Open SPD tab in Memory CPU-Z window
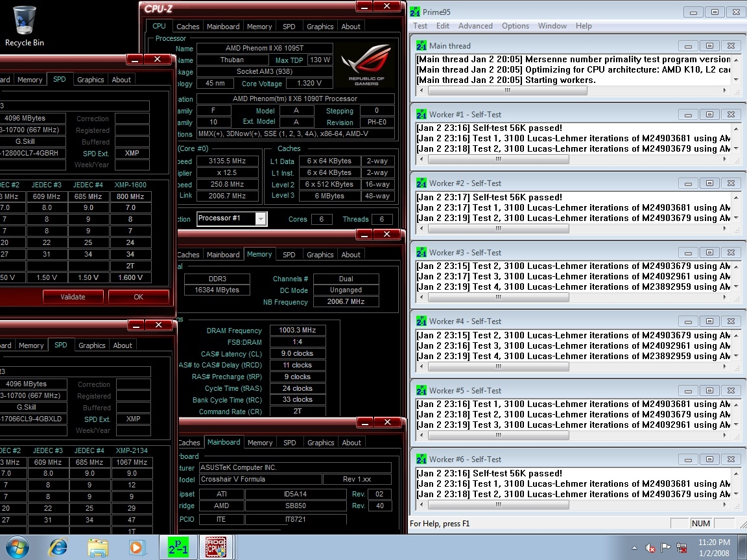This screenshot has width=747, height=560. [x=289, y=255]
